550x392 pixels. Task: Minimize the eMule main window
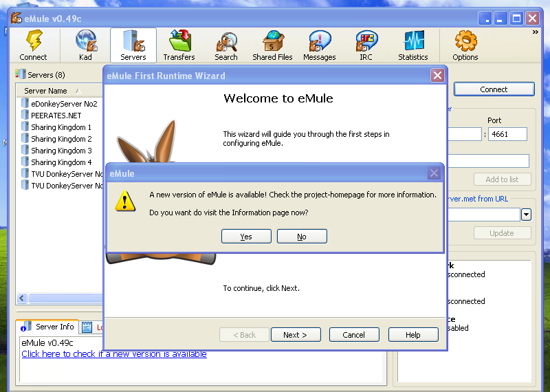500,18
